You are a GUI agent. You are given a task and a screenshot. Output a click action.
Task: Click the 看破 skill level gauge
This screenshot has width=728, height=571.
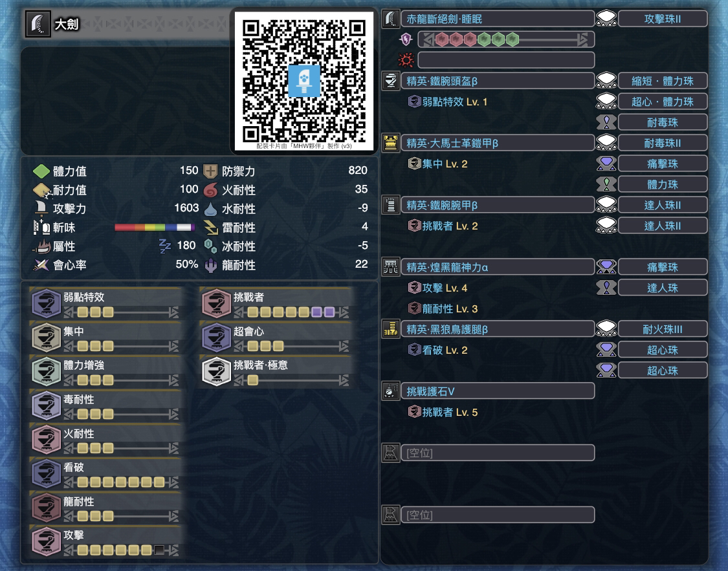point(121,482)
